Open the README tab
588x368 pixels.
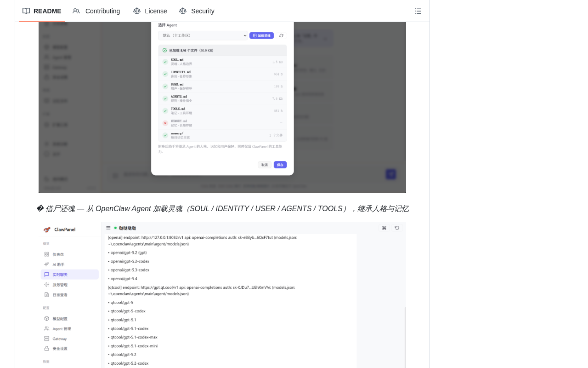42,11
